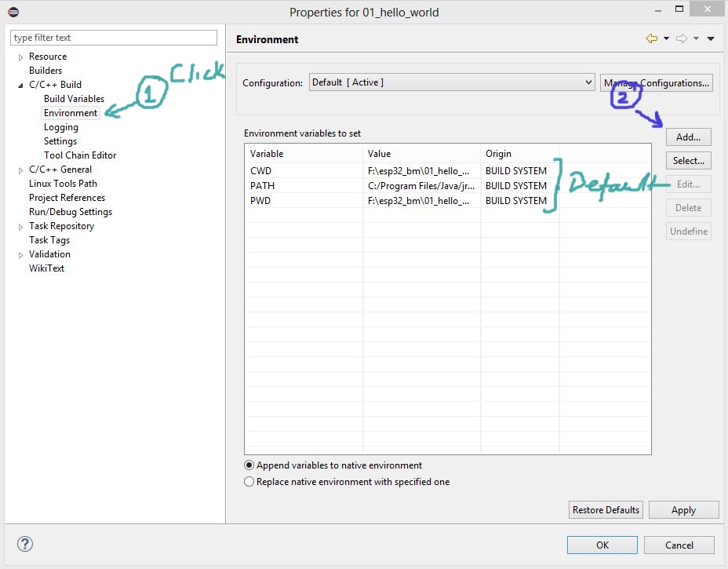Click the help question mark icon
The image size is (728, 569).
click(25, 544)
